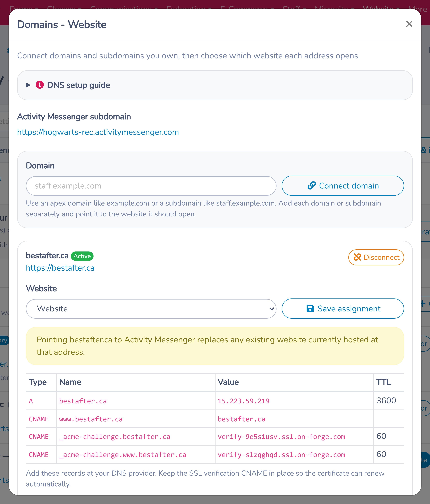This screenshot has height=504, width=430.
Task: Click the TTL column header
Action: (x=388, y=382)
